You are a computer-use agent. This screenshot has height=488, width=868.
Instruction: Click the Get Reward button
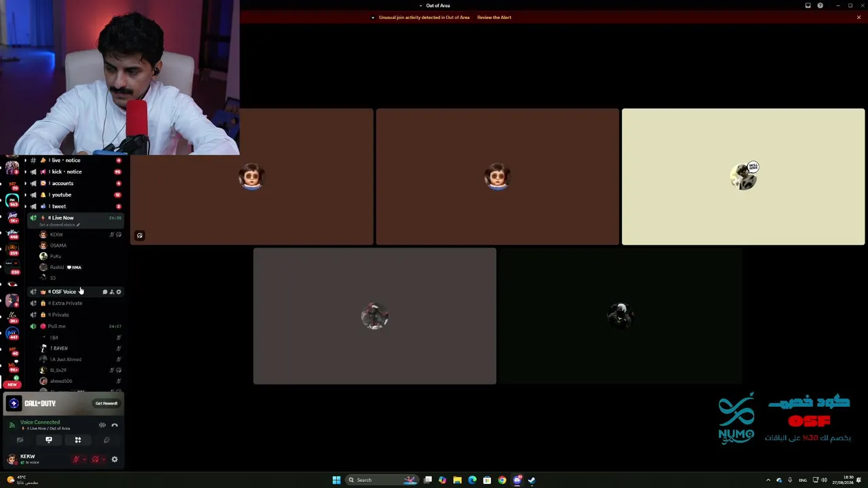coord(106,403)
